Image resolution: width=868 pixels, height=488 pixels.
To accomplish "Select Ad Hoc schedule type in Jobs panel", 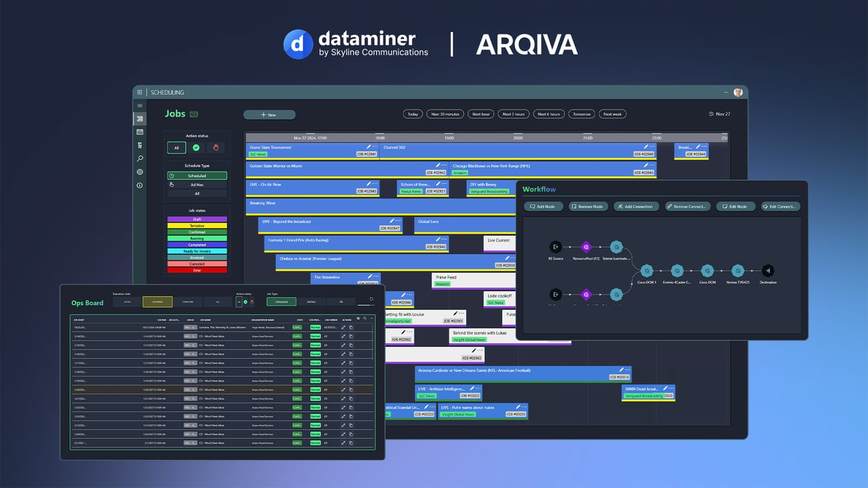I will (197, 185).
